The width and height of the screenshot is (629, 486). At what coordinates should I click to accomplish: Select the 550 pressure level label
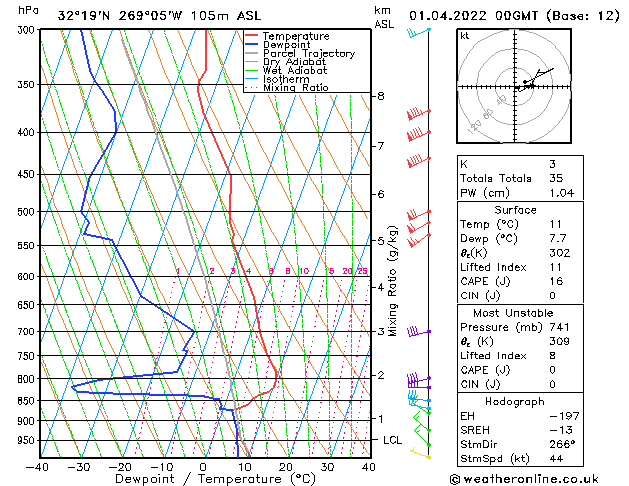[28, 245]
